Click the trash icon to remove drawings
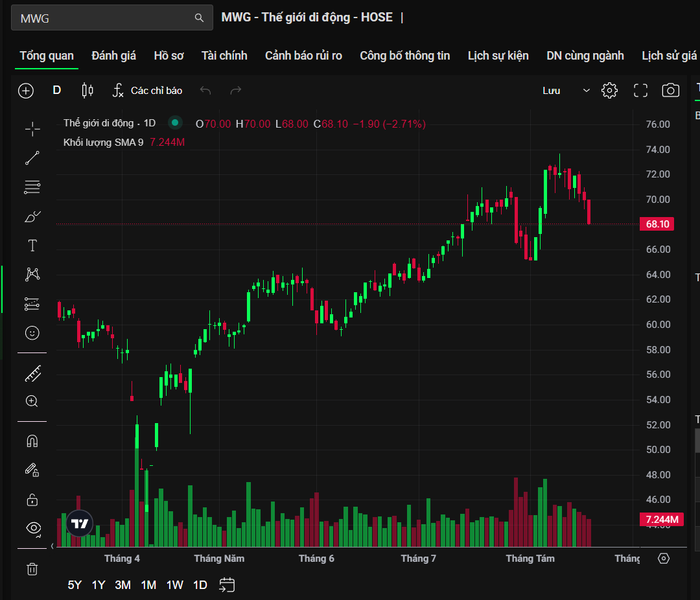Screen dimensions: 700x600 32,569
